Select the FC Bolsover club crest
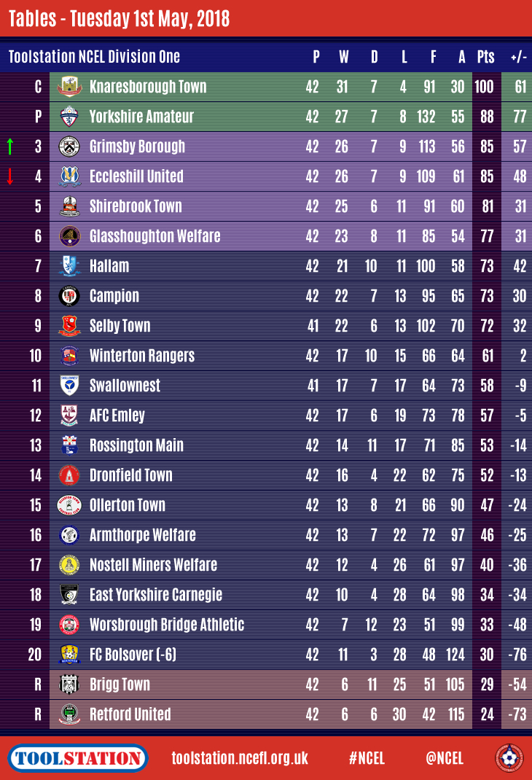 click(69, 654)
